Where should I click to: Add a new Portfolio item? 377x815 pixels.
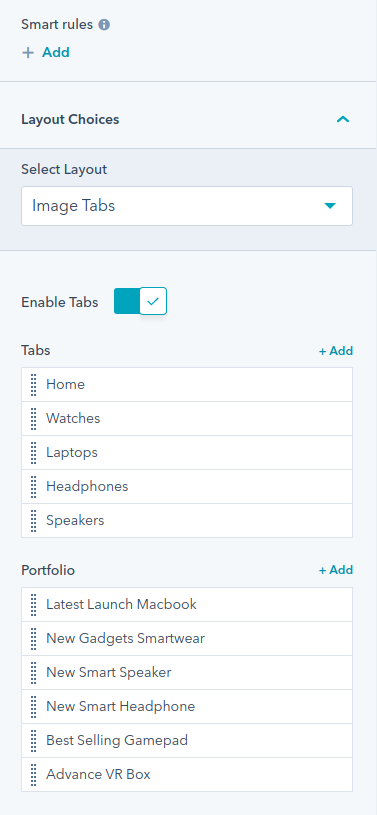[335, 570]
